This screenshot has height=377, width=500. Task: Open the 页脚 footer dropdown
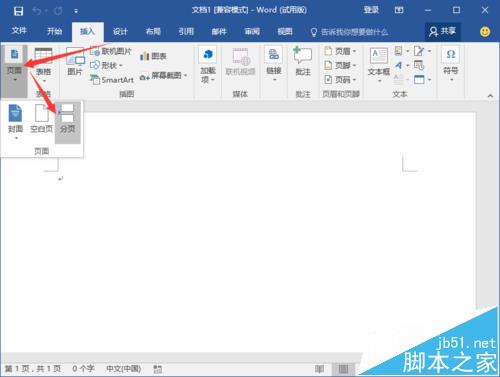pos(340,65)
